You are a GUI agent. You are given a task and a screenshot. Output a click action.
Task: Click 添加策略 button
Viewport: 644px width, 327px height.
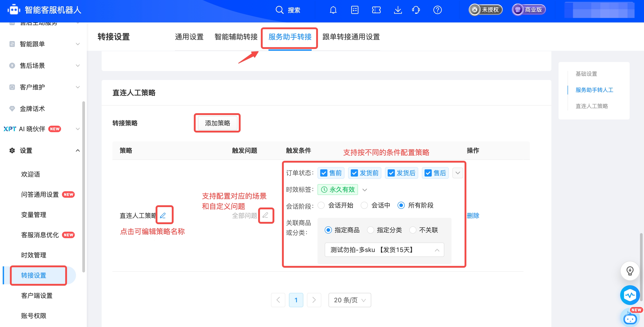[x=217, y=123]
